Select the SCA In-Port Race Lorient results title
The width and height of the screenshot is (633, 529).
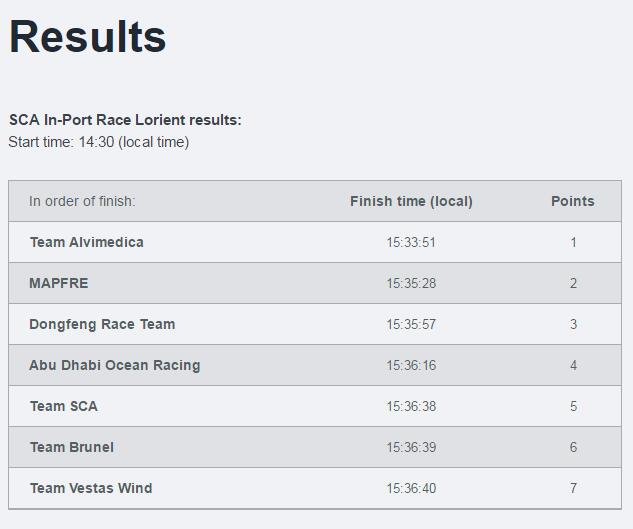pos(125,120)
